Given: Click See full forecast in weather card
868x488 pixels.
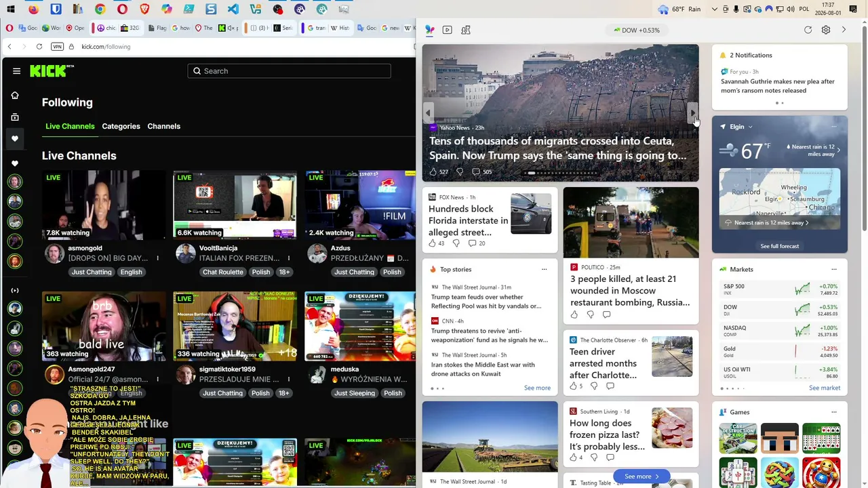Looking at the screenshot, I should click(x=780, y=246).
